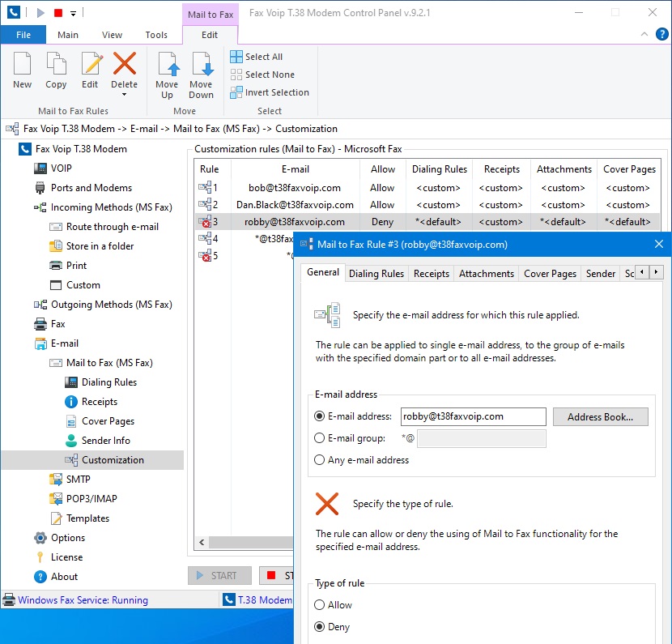Open the Sender dialog tab
Image resolution: width=672 pixels, height=644 pixels.
pos(601,274)
